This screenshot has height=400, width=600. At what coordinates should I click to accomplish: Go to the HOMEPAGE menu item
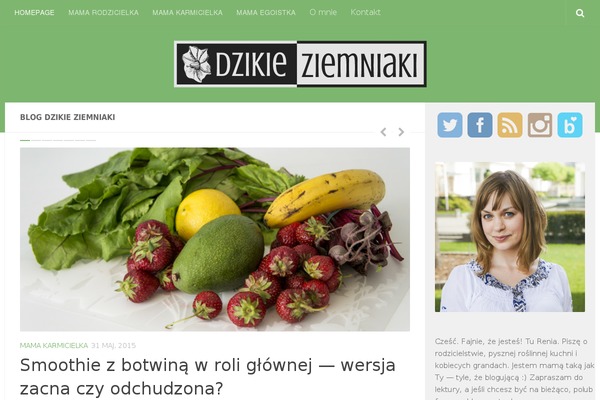point(34,13)
